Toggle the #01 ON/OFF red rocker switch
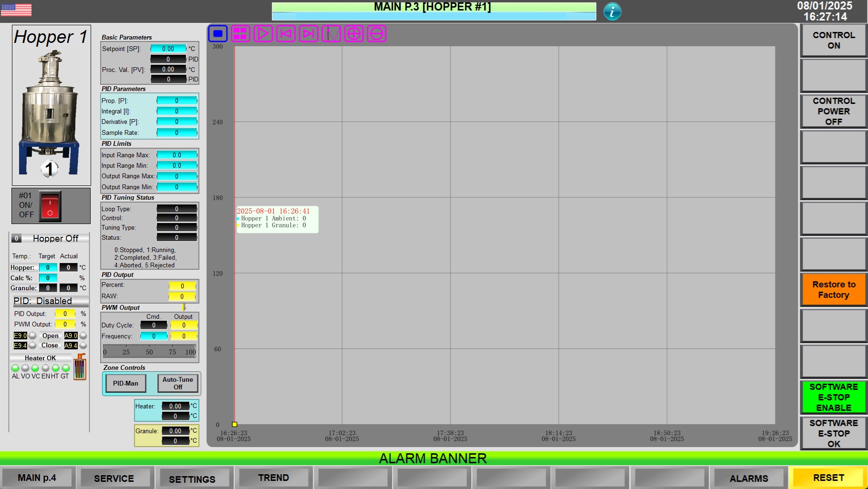This screenshot has height=489, width=868. (50, 206)
